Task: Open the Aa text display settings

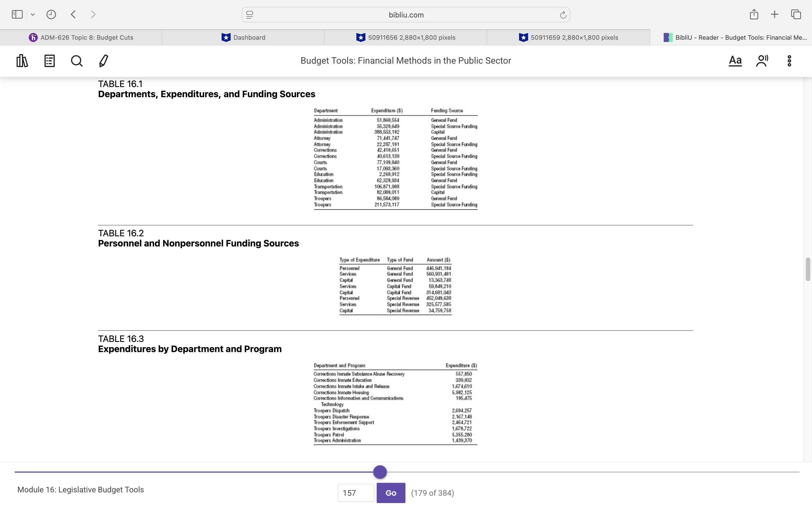Action: point(735,61)
